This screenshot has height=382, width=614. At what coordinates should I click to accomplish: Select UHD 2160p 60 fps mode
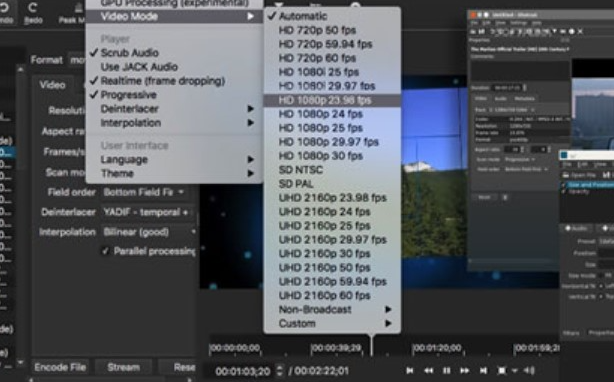tap(332, 296)
